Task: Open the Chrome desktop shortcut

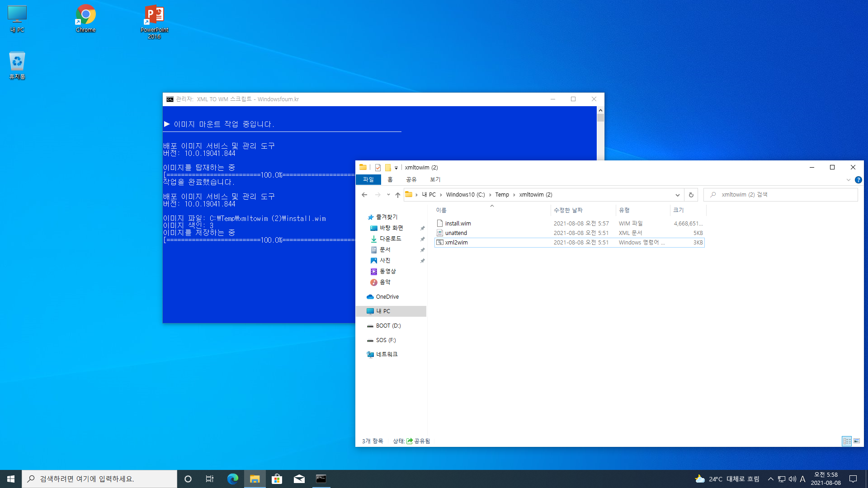Action: point(85,19)
